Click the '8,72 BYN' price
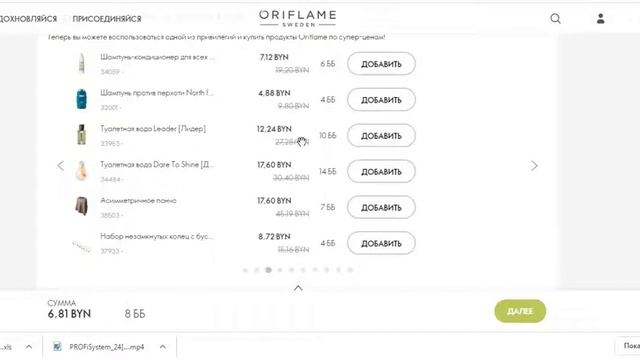The width and height of the screenshot is (640, 360). (x=274, y=237)
